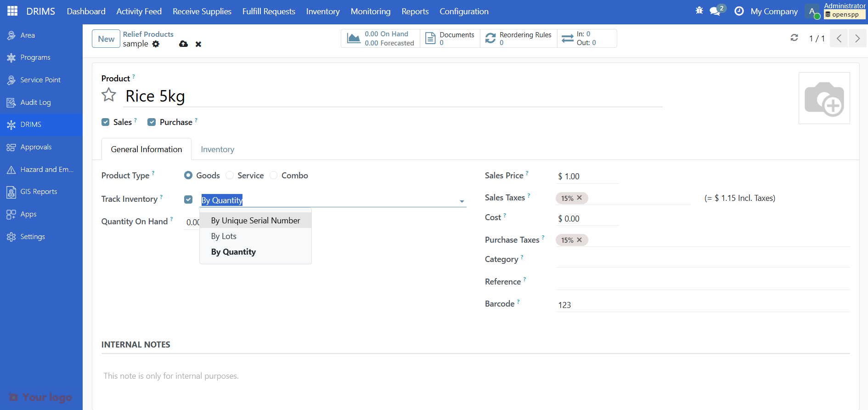
Task: Select Combo product type
Action: pos(274,175)
